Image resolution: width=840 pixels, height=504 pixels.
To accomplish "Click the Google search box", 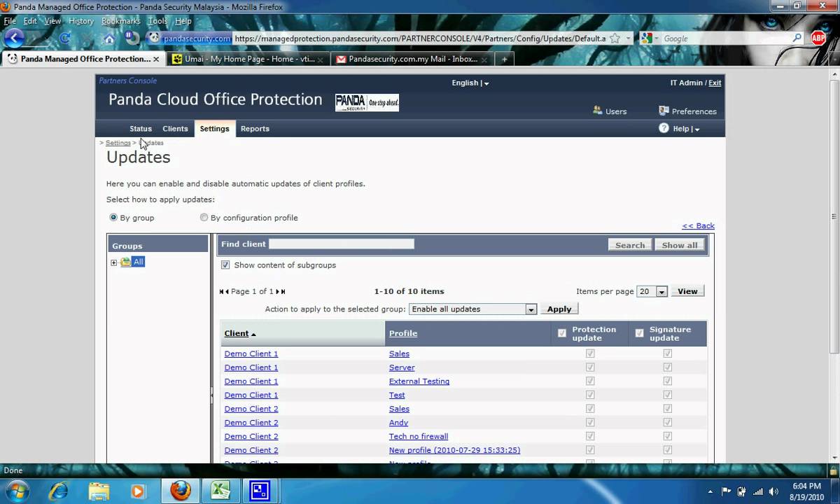I will (x=726, y=38).
